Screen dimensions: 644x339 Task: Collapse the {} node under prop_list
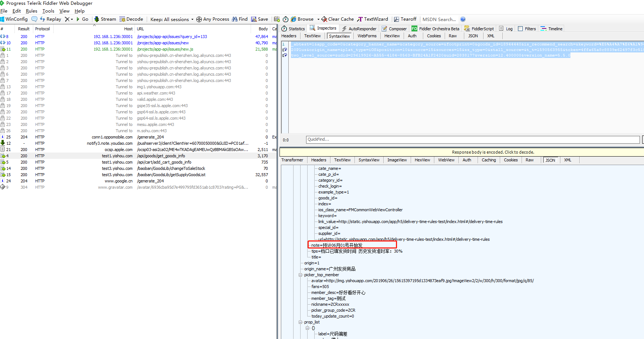click(307, 328)
